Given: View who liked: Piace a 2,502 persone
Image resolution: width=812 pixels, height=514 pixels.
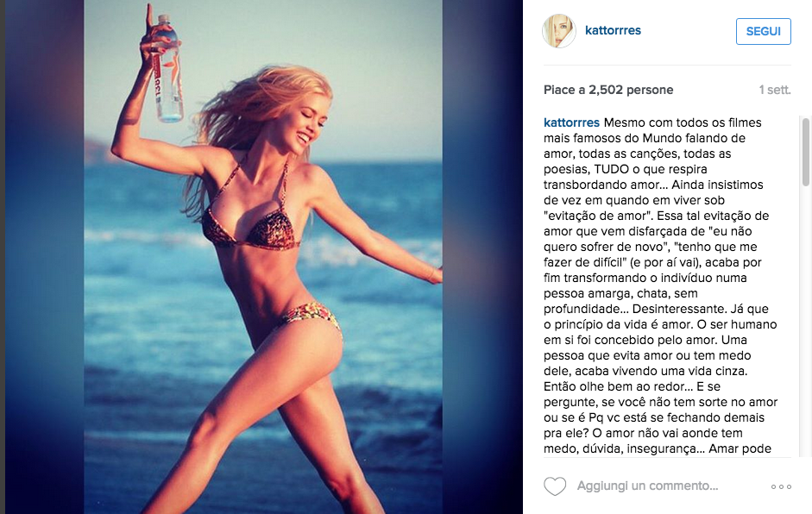Looking at the screenshot, I should click(x=608, y=90).
